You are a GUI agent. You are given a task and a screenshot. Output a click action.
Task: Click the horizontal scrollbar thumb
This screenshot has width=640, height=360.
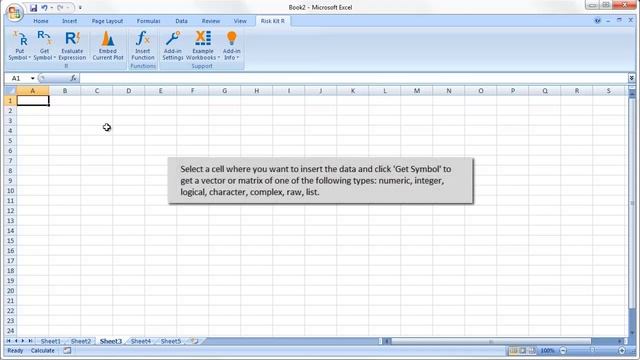(x=491, y=341)
